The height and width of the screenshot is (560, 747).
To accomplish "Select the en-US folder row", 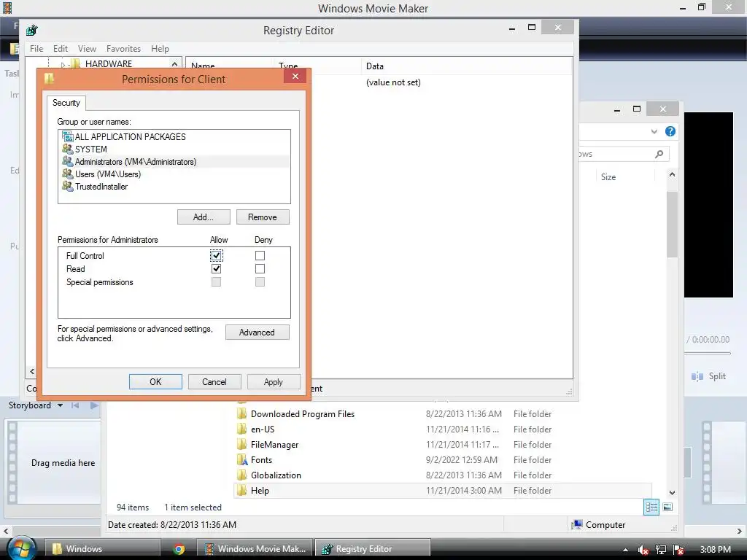I will 443,429.
